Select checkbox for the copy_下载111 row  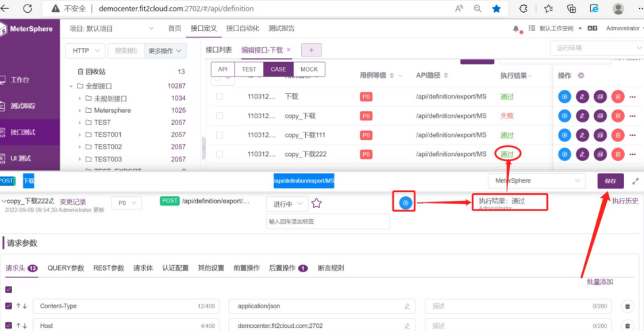pos(219,135)
